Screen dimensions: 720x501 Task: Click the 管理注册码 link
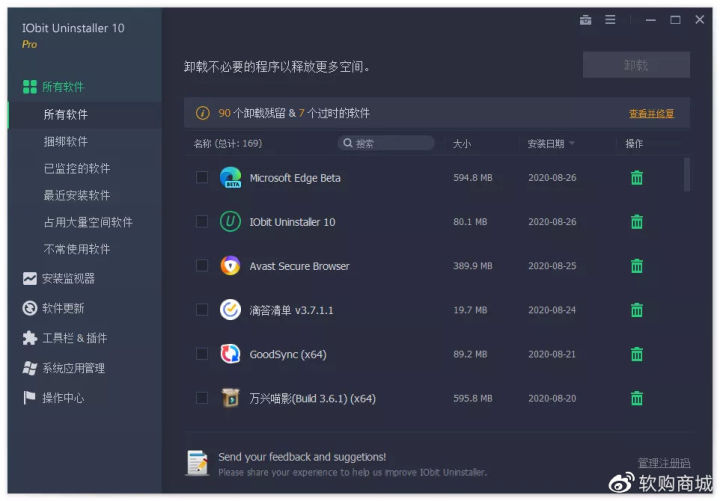click(x=664, y=462)
